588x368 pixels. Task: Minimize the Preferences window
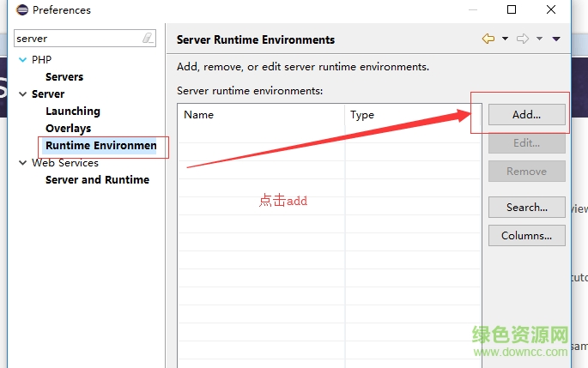(x=473, y=9)
